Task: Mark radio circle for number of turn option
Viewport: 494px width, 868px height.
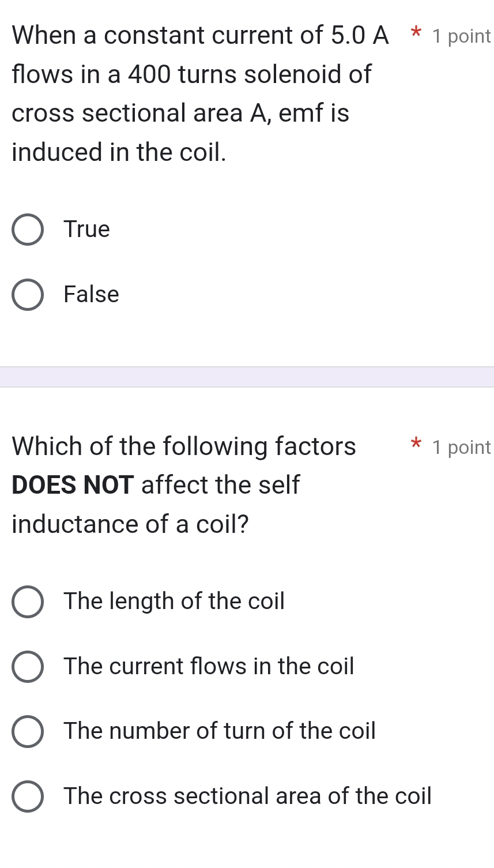Action: tap(27, 732)
